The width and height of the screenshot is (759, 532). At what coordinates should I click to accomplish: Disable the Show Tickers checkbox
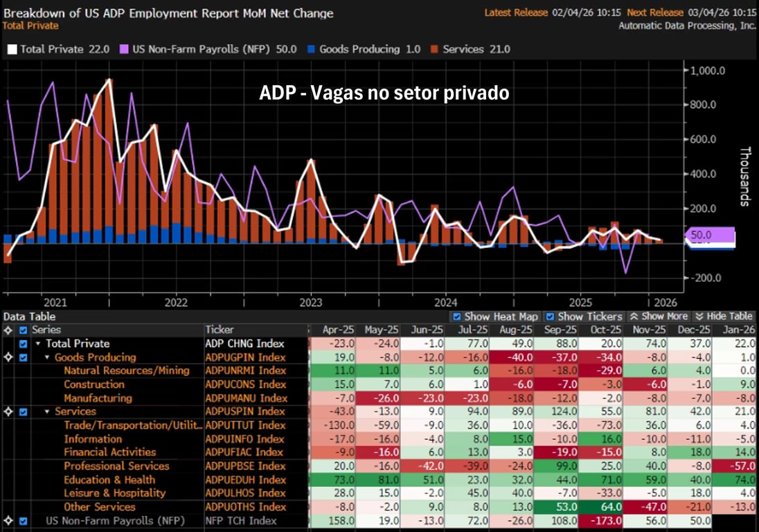coord(551,317)
